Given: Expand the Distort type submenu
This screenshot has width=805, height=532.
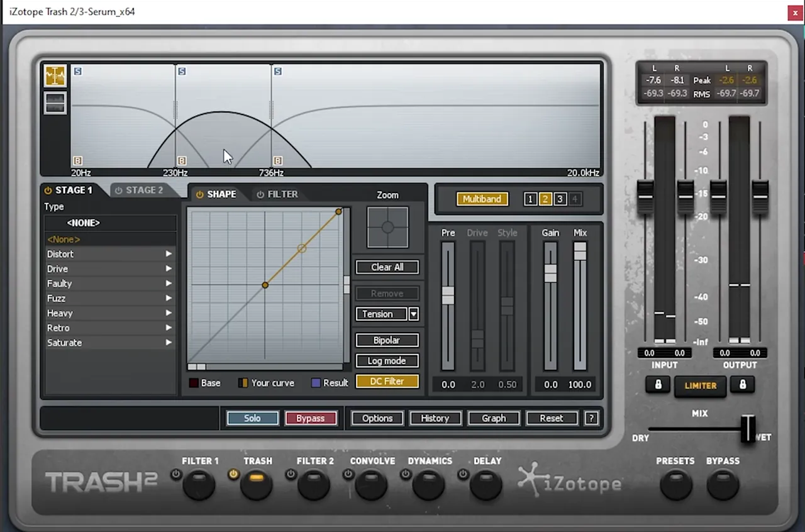Looking at the screenshot, I should tap(110, 254).
